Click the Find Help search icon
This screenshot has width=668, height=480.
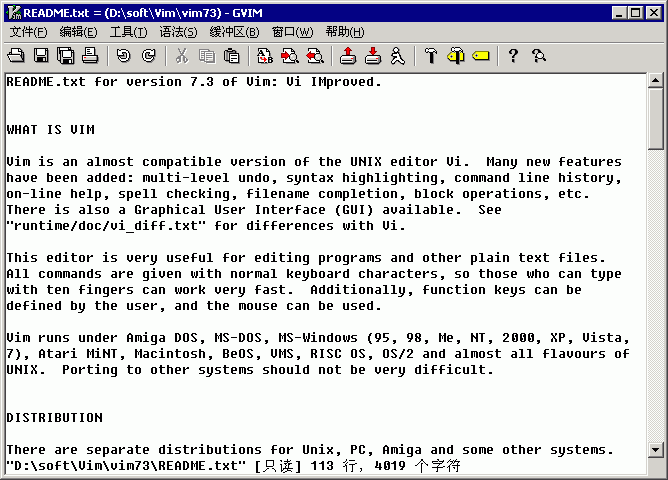click(539, 56)
